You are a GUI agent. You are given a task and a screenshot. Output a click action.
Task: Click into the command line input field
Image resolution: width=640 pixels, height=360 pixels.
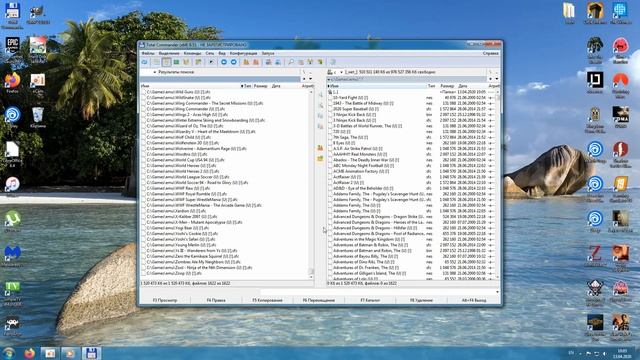pyautogui.click(x=377, y=292)
